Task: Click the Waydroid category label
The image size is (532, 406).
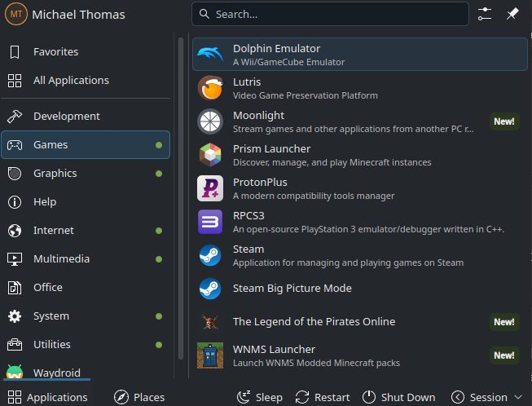Action: (x=57, y=373)
